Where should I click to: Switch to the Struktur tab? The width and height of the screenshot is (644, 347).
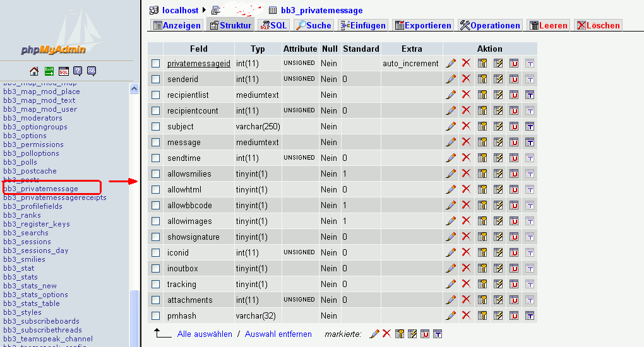pos(230,25)
